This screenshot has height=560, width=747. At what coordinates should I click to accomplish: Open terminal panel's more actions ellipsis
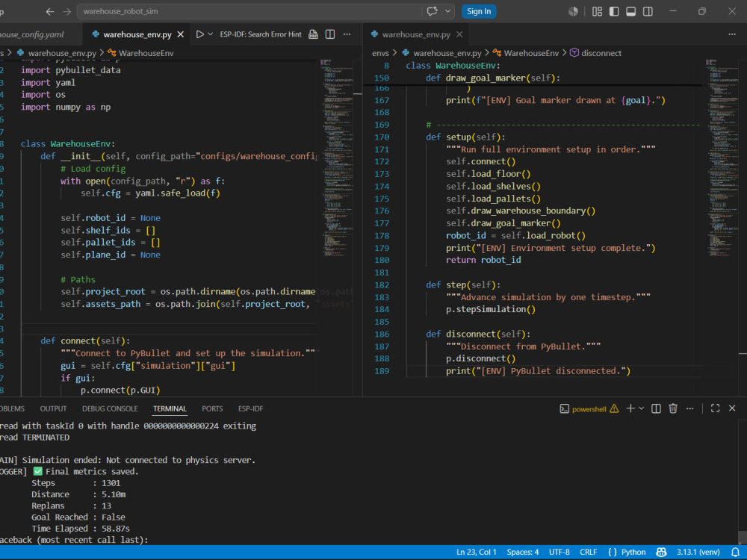tap(689, 408)
